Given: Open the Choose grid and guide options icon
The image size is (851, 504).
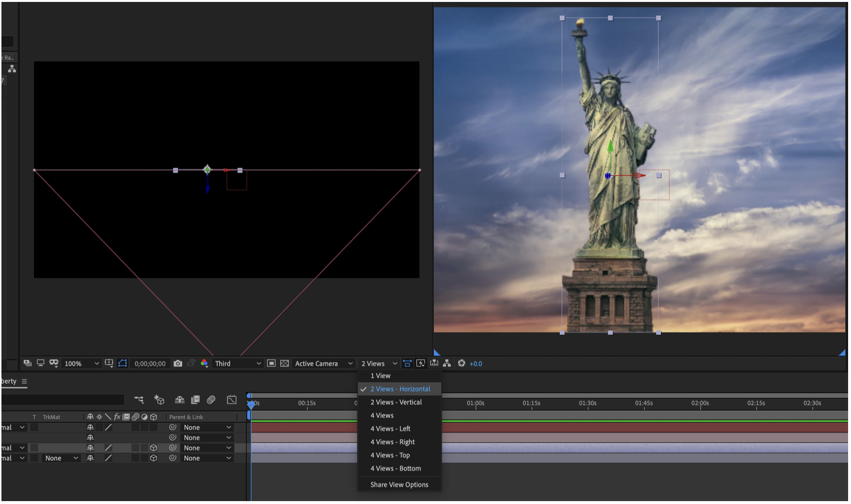Looking at the screenshot, I should [x=109, y=364].
